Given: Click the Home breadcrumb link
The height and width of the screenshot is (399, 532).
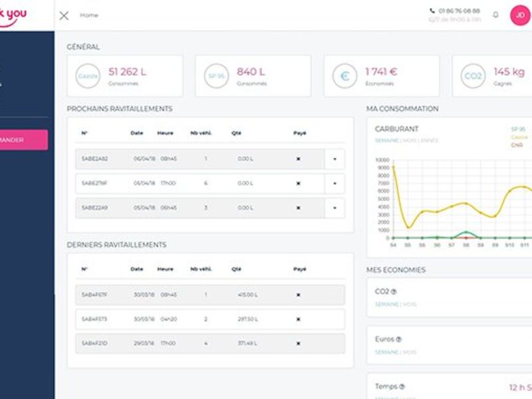Looking at the screenshot, I should [89, 15].
